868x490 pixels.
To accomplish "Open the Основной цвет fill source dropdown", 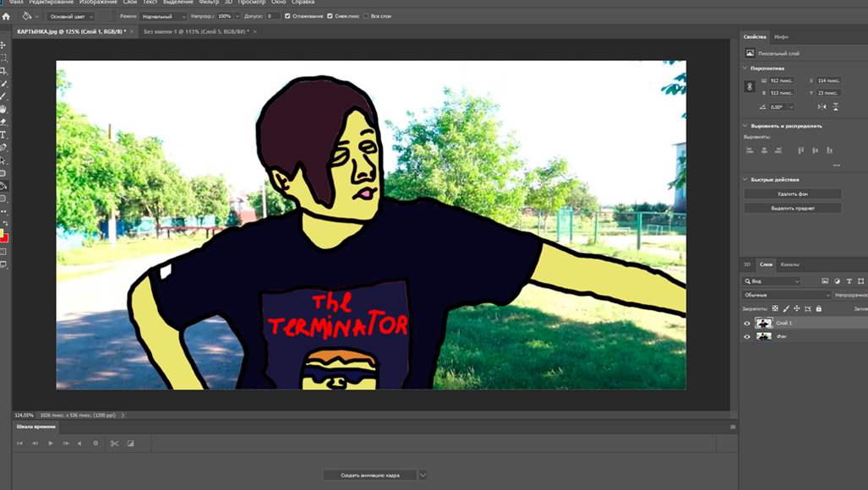I will tap(71, 16).
